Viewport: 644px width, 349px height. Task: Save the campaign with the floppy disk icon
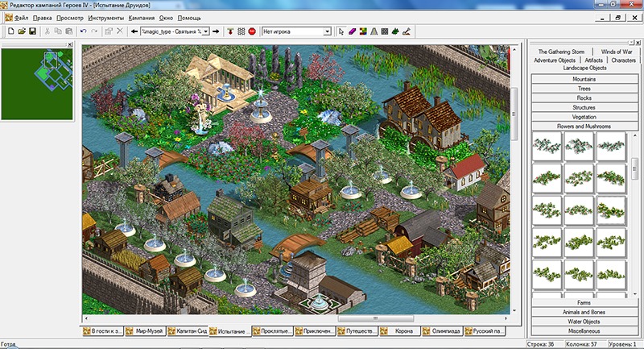click(32, 31)
